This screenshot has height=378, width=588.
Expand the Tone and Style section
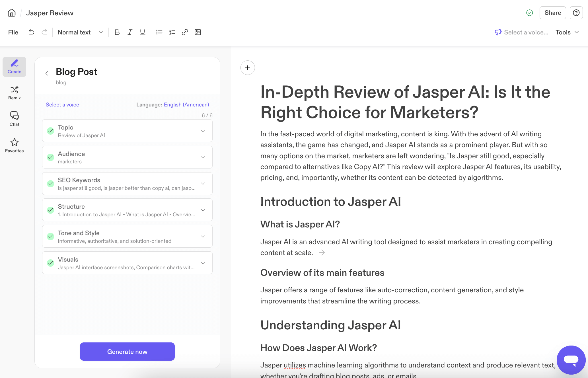203,237
